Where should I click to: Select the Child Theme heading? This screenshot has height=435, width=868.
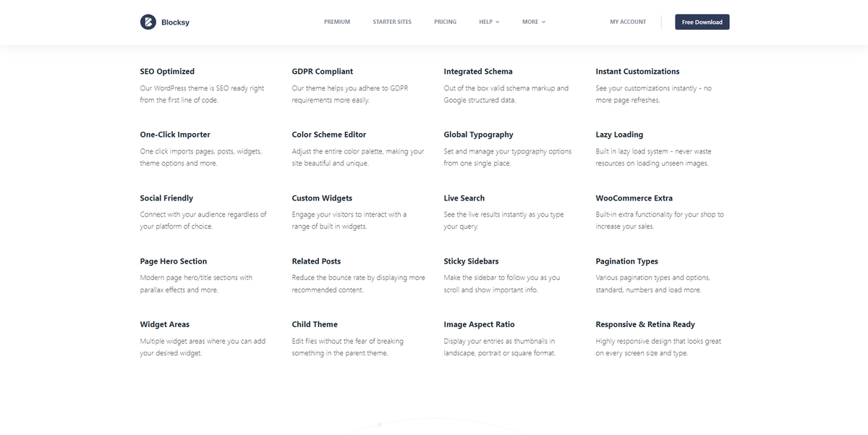pyautogui.click(x=315, y=324)
